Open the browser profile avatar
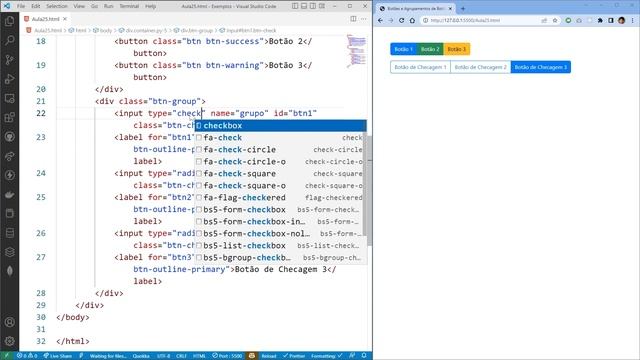This screenshot has height=360, width=640. coord(622,20)
